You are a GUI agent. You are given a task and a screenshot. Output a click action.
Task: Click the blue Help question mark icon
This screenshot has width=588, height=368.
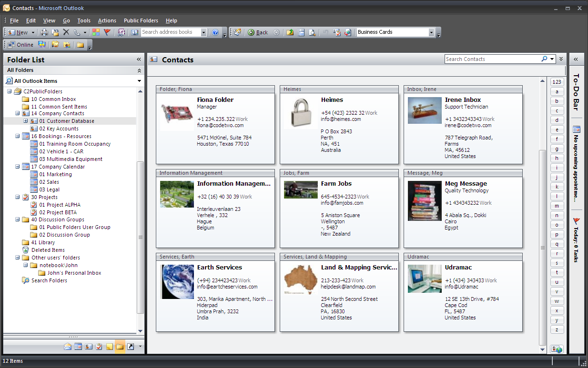coord(215,32)
